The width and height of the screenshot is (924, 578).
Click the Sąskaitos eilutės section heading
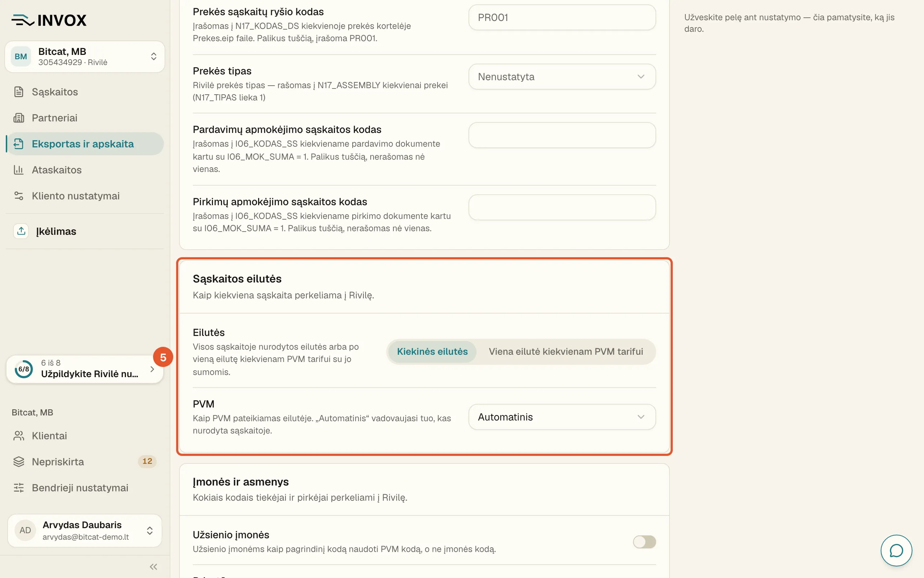[237, 279]
